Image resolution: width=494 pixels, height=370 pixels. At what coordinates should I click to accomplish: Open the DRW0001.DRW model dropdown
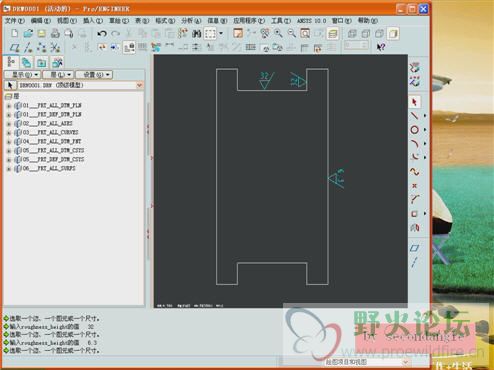tap(139, 85)
